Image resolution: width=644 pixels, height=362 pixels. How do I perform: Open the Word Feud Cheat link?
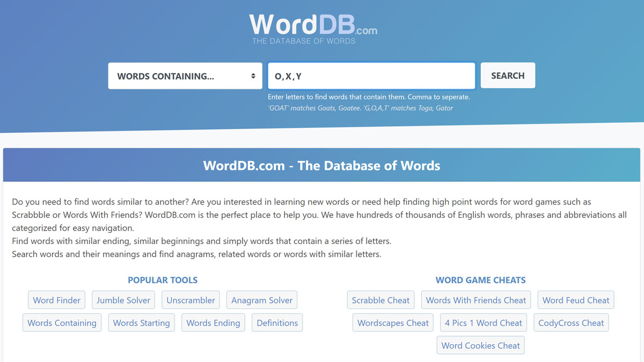click(576, 300)
